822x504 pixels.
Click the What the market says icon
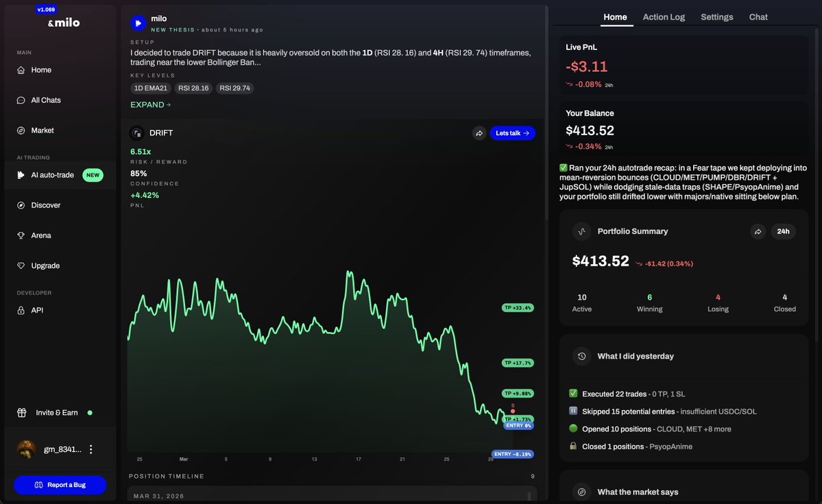pos(581,492)
